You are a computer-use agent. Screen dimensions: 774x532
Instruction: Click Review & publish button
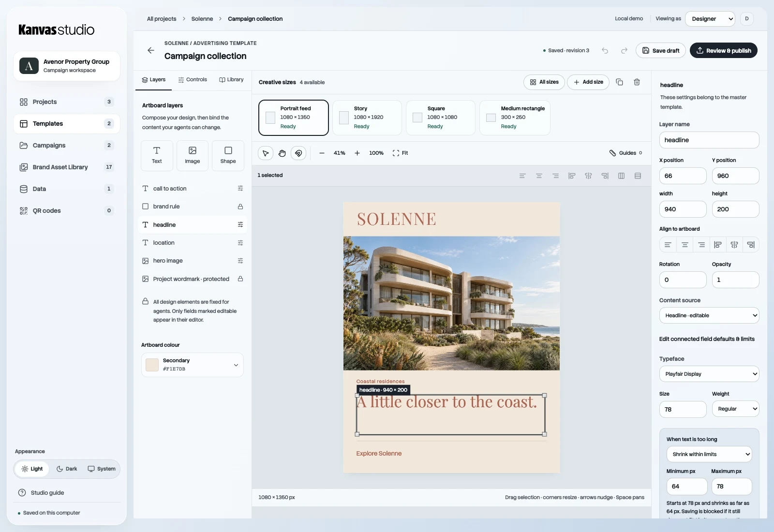click(x=724, y=50)
